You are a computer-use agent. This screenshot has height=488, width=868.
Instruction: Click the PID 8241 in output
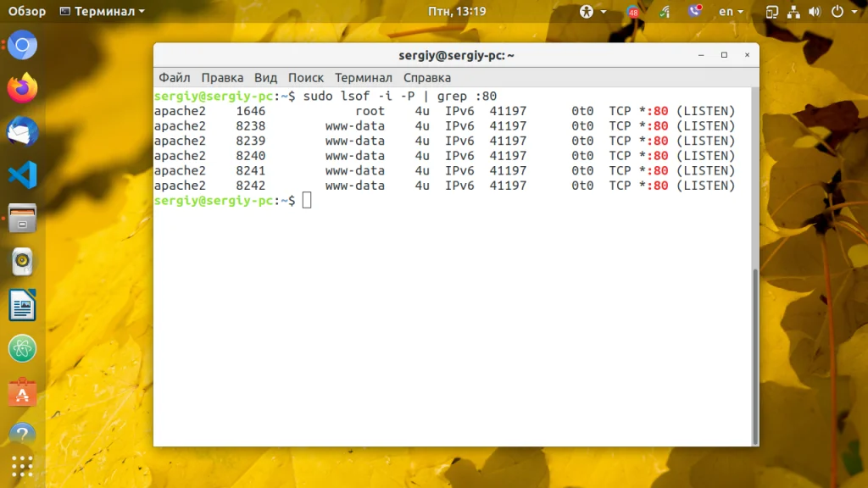pyautogui.click(x=251, y=170)
